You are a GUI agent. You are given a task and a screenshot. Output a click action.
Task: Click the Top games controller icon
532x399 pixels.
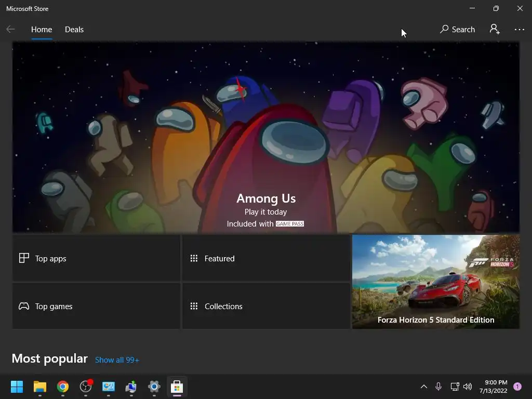coord(24,306)
